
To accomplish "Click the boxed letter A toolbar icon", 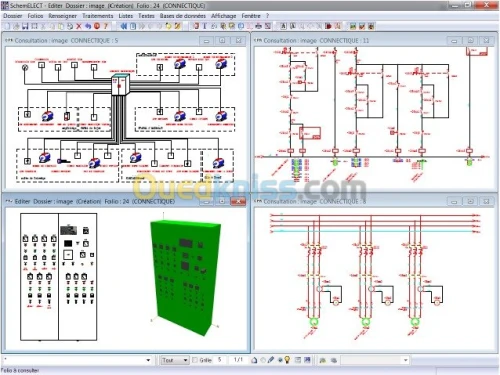I will [283, 26].
